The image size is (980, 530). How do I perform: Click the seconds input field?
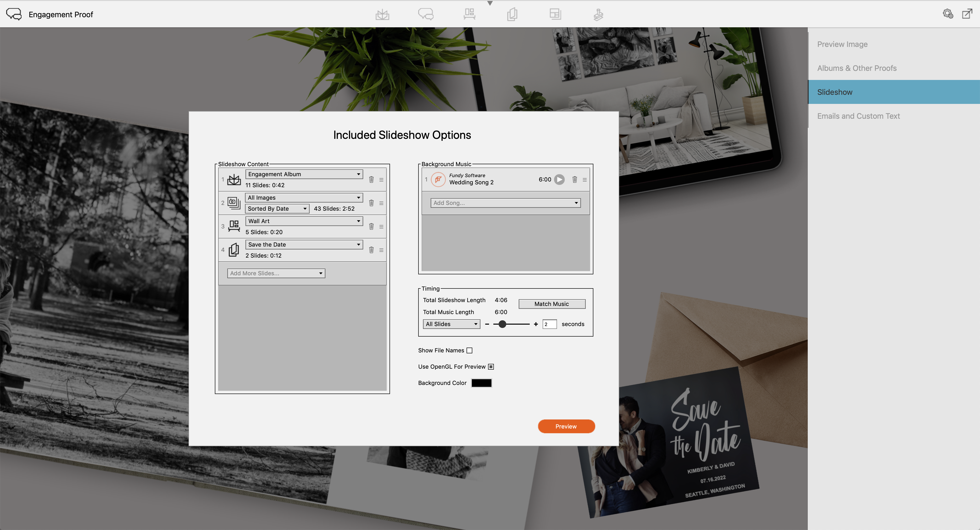549,324
